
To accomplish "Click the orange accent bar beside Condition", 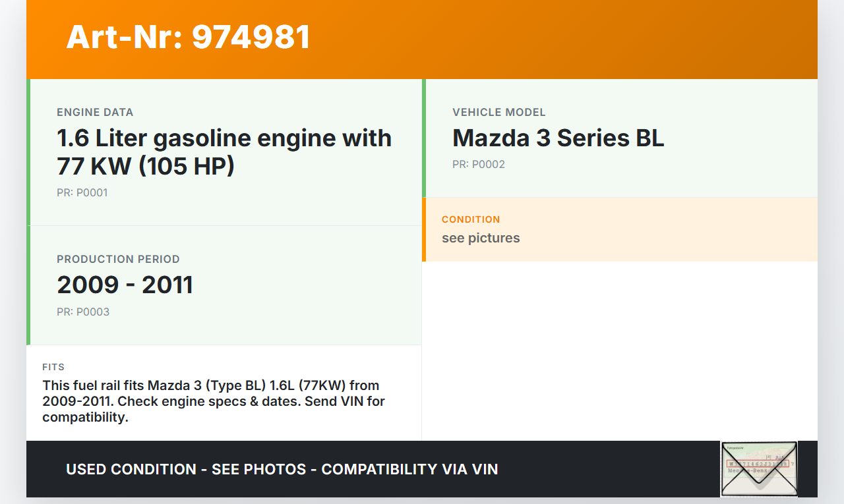I will point(424,229).
